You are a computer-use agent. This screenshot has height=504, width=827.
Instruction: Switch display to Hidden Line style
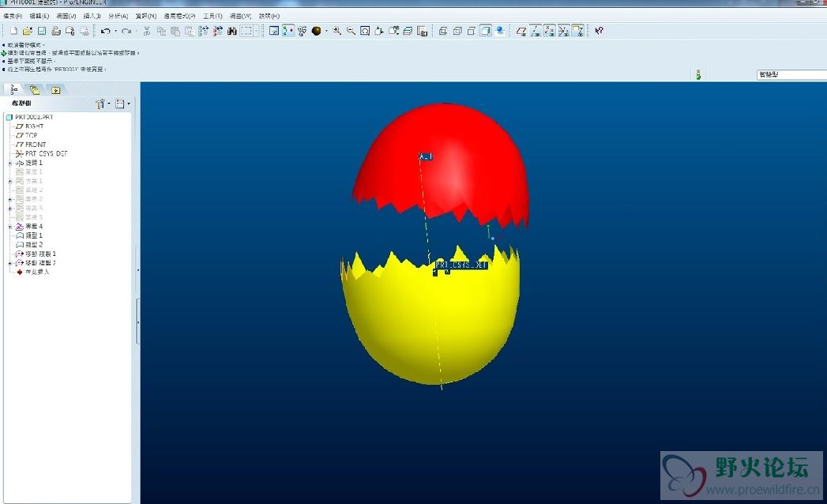457,31
